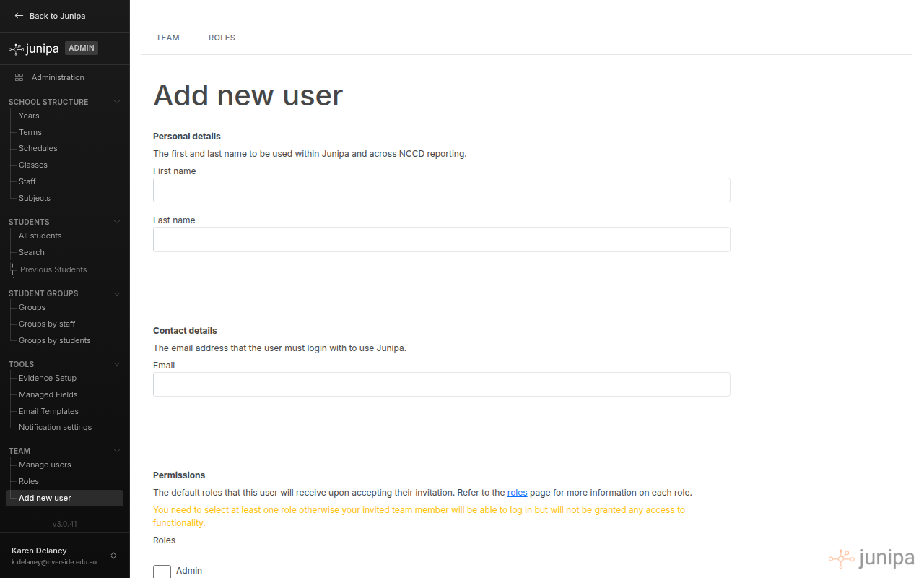Check the Admin role checkbox

162,571
